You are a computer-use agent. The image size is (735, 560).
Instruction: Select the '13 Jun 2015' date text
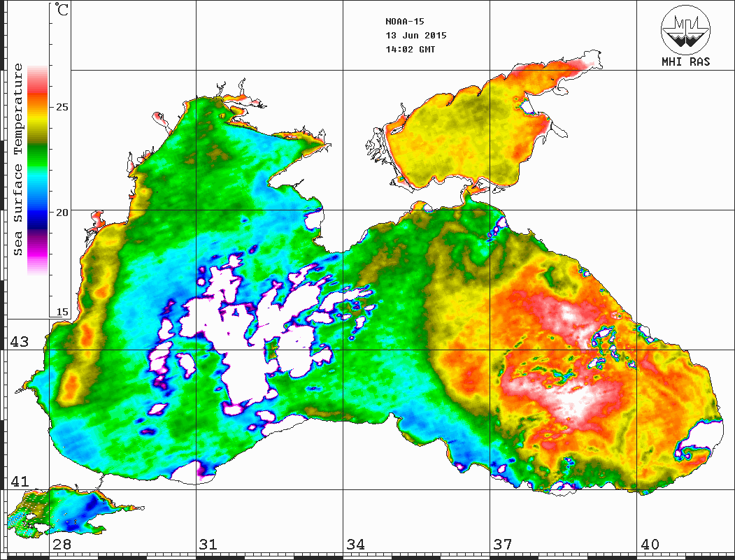point(416,36)
